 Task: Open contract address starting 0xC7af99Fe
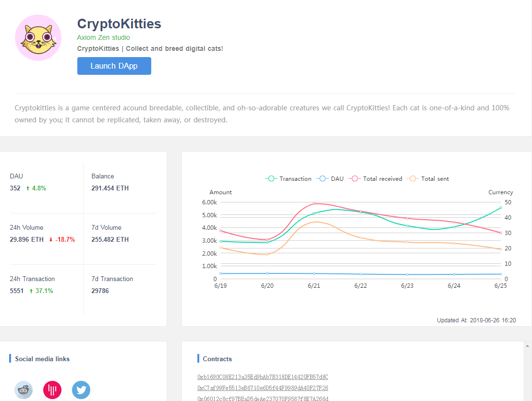click(263, 388)
